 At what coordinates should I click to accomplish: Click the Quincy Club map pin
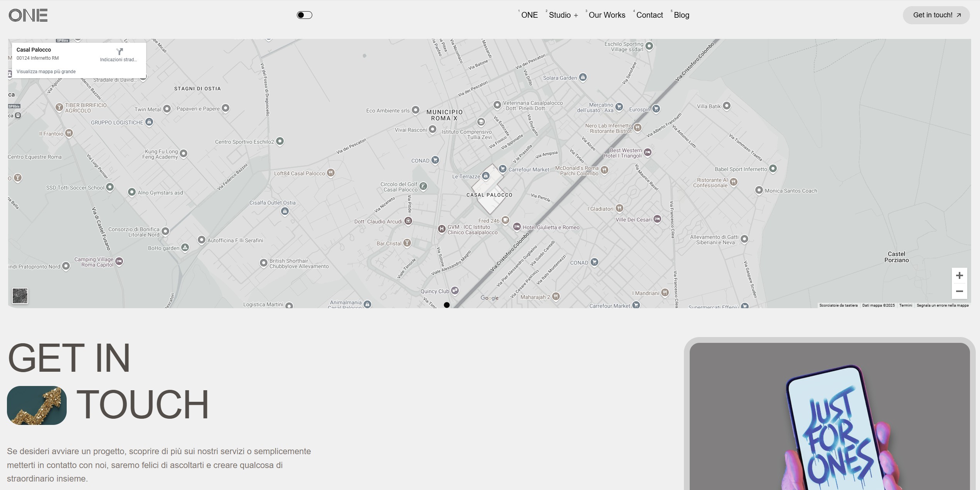(x=455, y=291)
